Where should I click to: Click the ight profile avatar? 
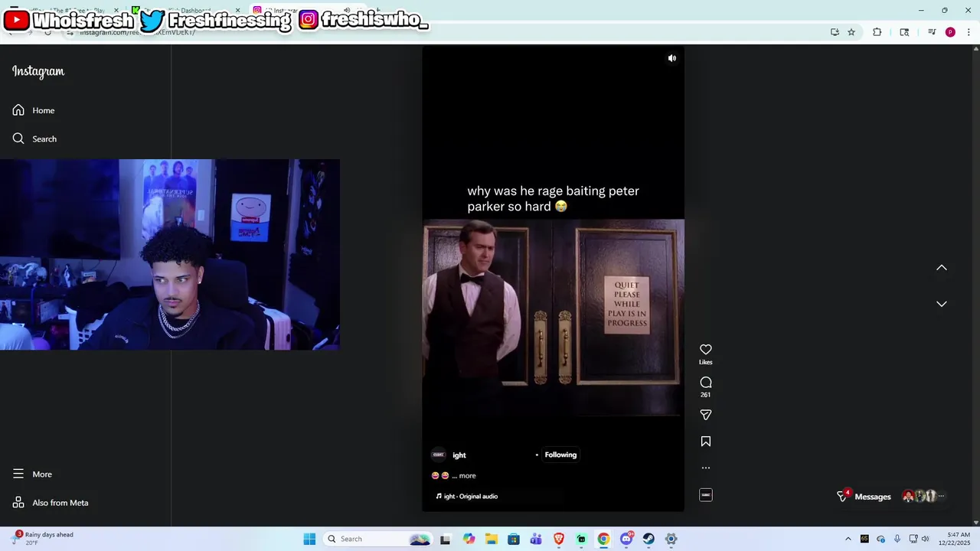click(x=439, y=455)
